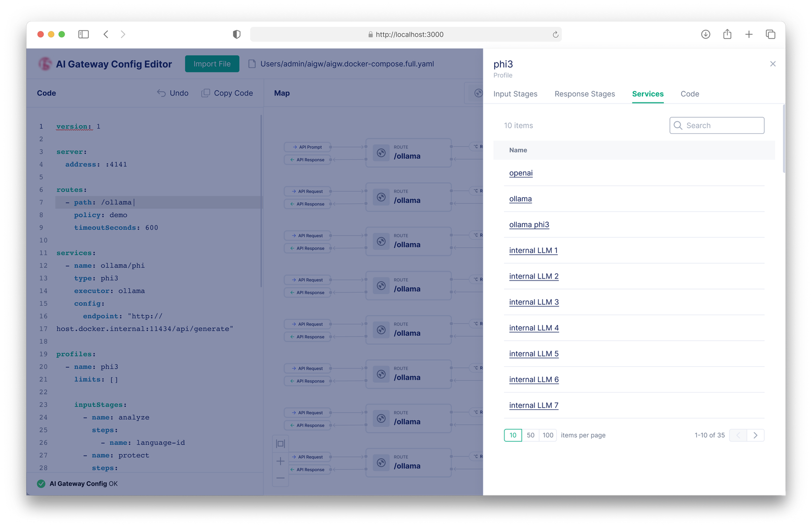Click the Import File button
This screenshot has width=812, height=527.
[212, 64]
